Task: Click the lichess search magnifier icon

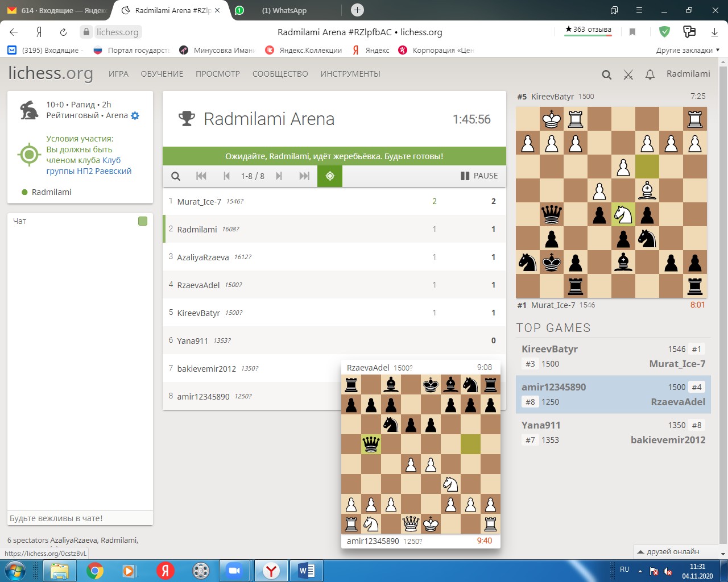Action: point(606,74)
